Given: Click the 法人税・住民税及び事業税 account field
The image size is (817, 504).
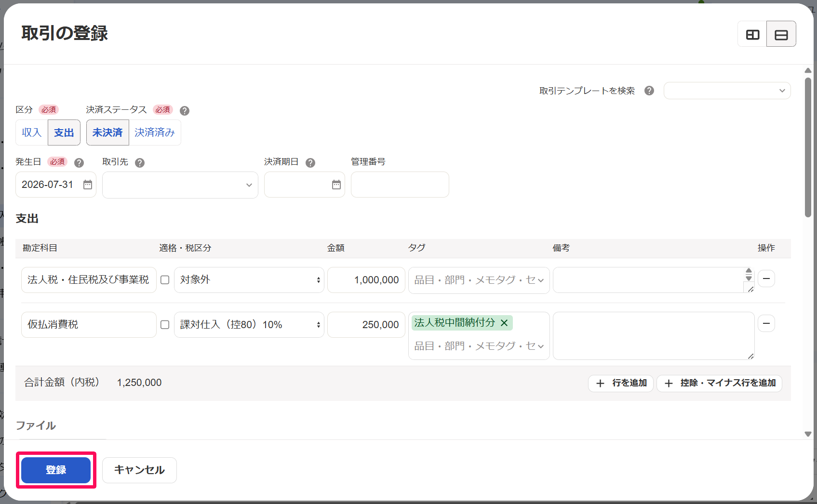Looking at the screenshot, I should pos(89,280).
